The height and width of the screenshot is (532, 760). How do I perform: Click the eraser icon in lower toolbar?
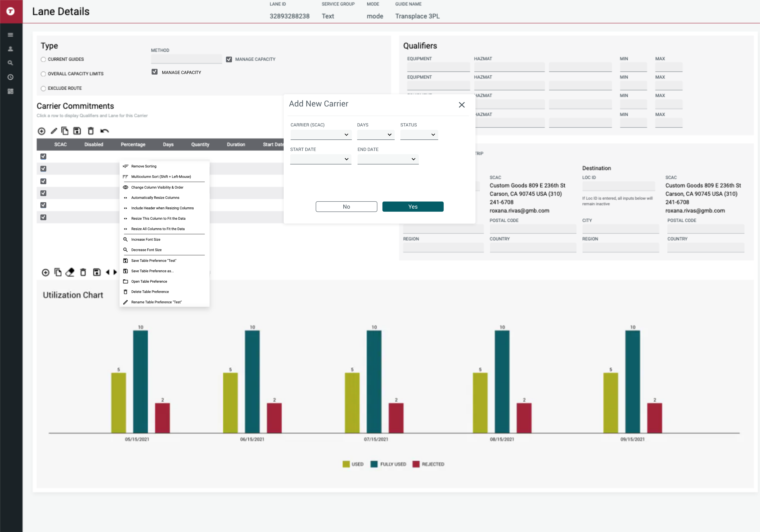coord(70,272)
